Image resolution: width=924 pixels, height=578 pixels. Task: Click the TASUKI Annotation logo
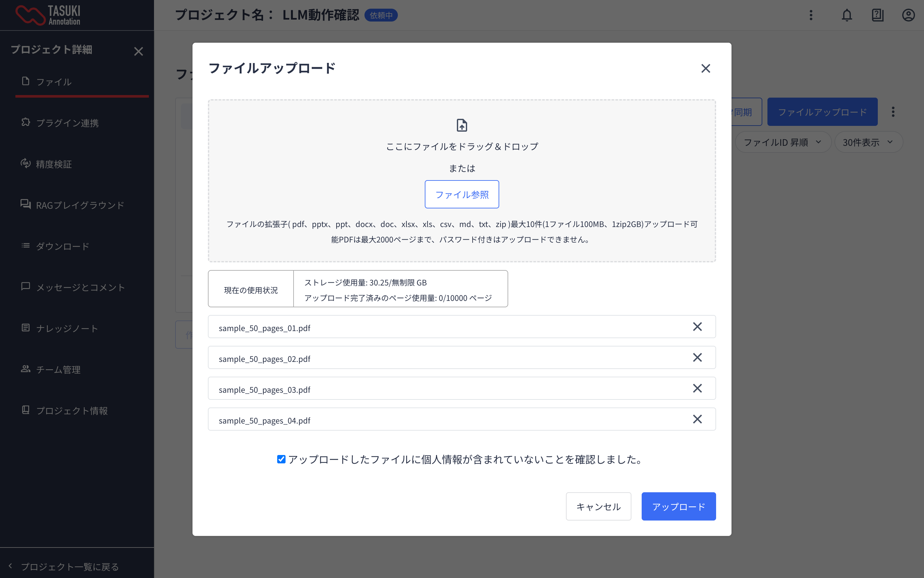click(x=48, y=15)
